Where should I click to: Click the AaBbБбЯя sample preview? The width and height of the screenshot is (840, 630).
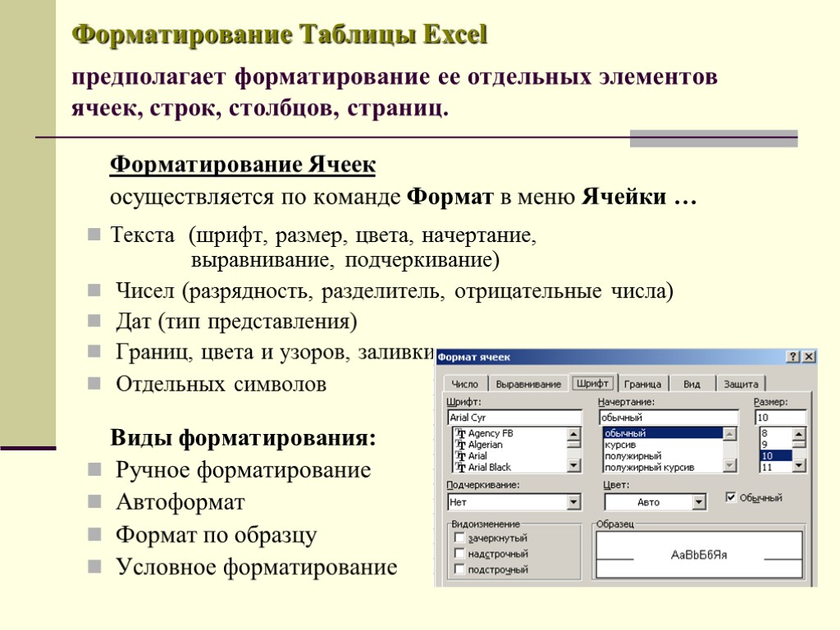tap(699, 555)
